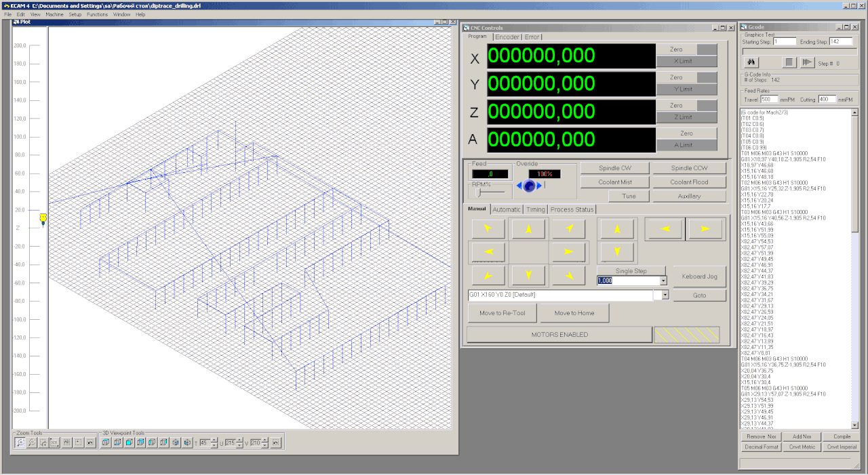Increase the T viewpoint angle
The image size is (868, 475).
coord(214,440)
